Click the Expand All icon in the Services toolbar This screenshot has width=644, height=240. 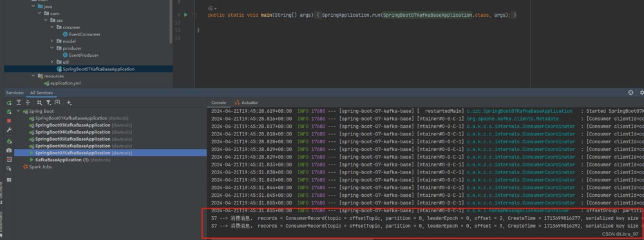click(19, 103)
